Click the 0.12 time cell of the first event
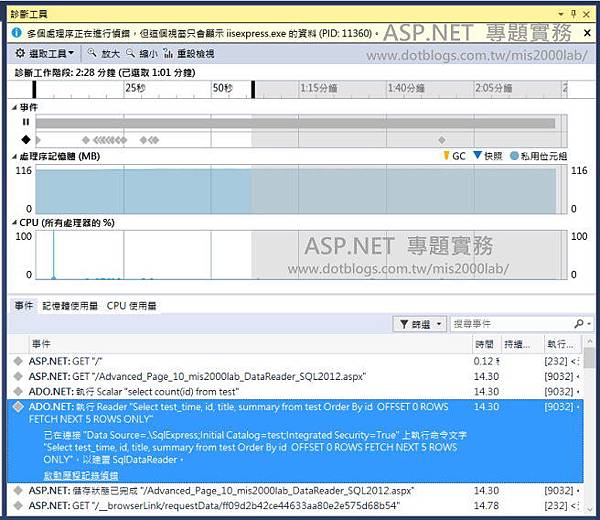The height and width of the screenshot is (520, 600). tap(486, 361)
